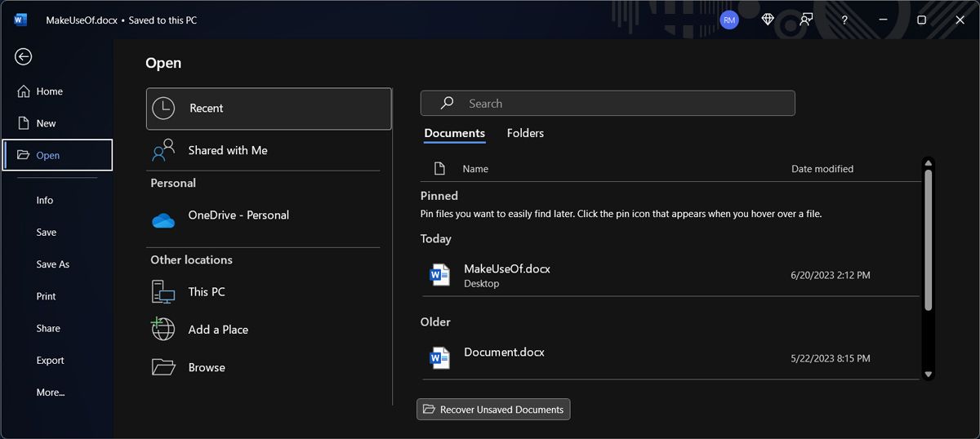The height and width of the screenshot is (439, 980).
Task: Go to Home in the backstage menu
Action: pos(56,91)
